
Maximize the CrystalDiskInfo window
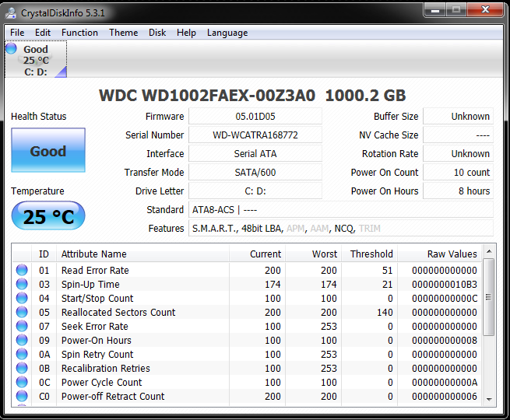[x=456, y=10]
